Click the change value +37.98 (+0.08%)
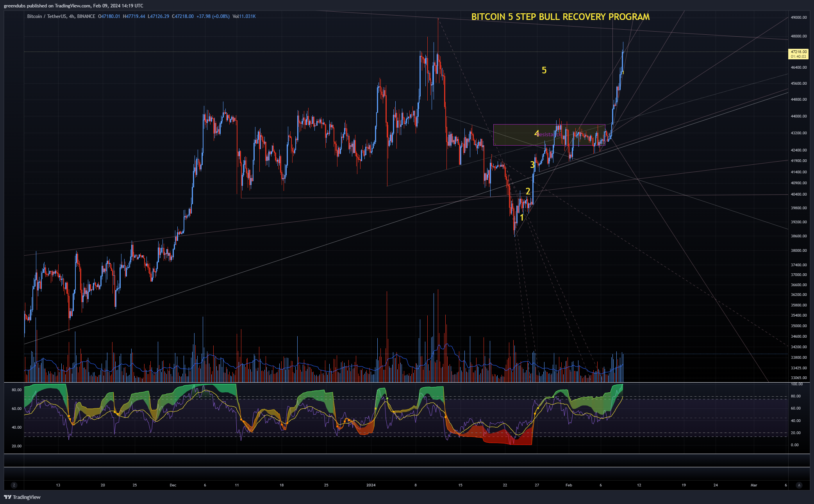 click(x=213, y=16)
